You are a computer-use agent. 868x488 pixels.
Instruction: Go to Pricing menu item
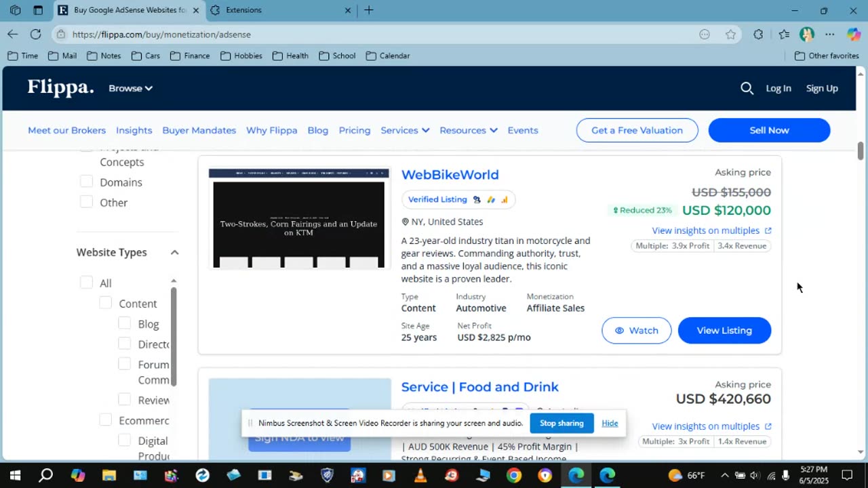[x=355, y=130]
